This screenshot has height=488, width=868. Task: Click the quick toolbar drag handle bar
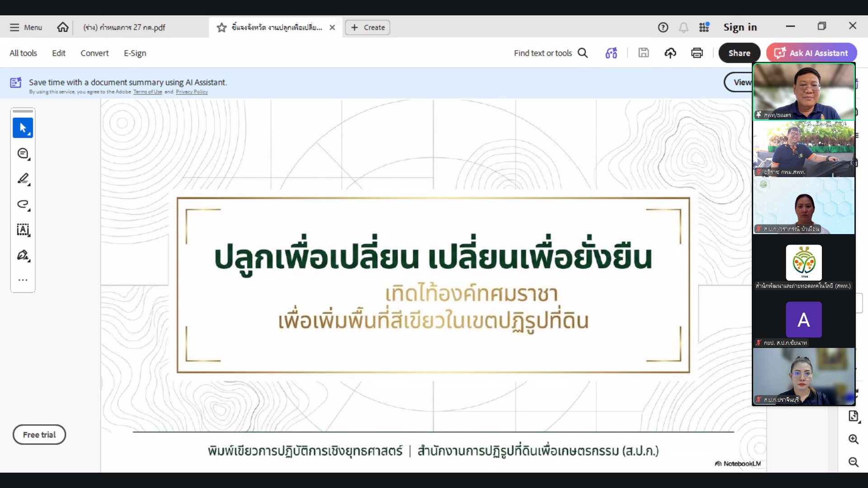23,111
